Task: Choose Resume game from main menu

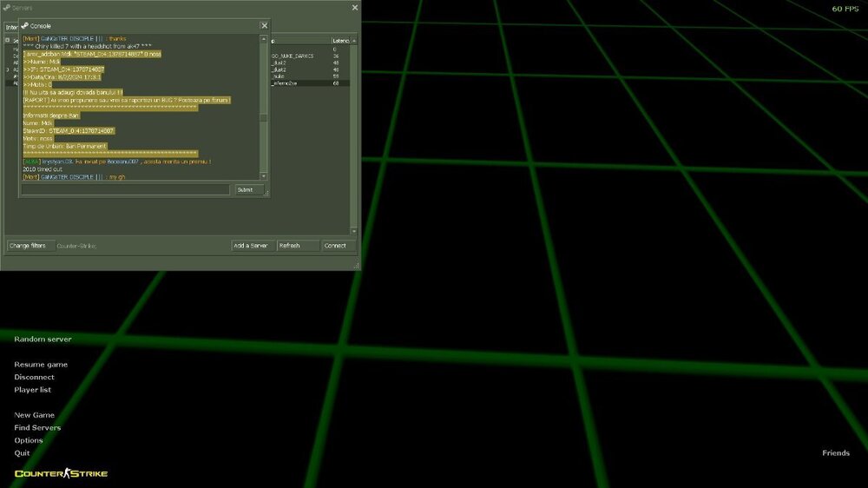Action: (x=41, y=365)
